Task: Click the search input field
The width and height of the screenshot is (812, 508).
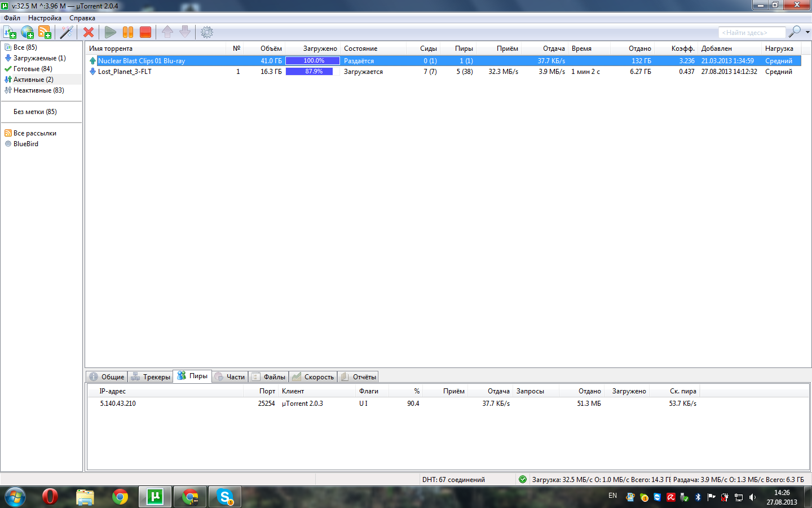Action: [752, 33]
